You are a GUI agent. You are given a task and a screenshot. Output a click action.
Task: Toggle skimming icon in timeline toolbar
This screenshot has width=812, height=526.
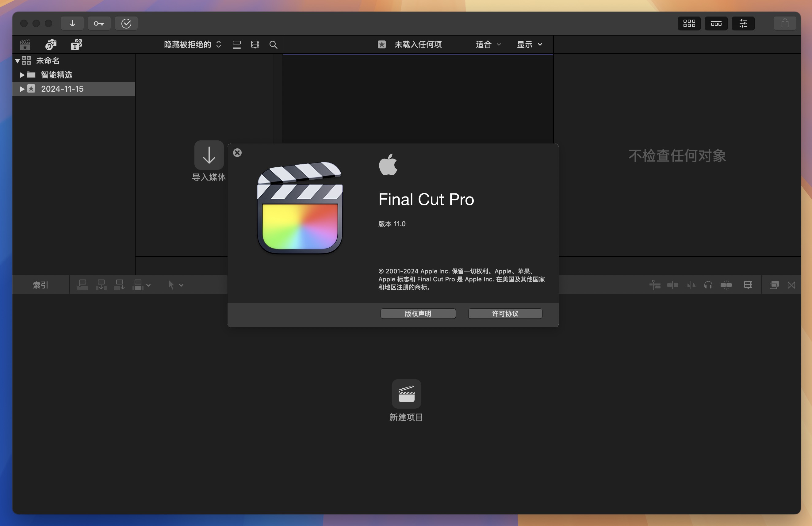pyautogui.click(x=672, y=285)
